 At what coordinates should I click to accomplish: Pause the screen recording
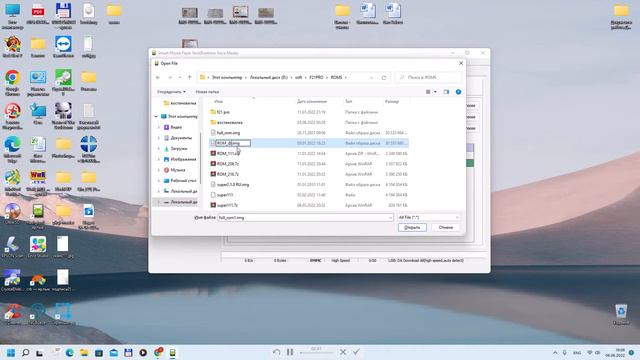tap(290, 352)
